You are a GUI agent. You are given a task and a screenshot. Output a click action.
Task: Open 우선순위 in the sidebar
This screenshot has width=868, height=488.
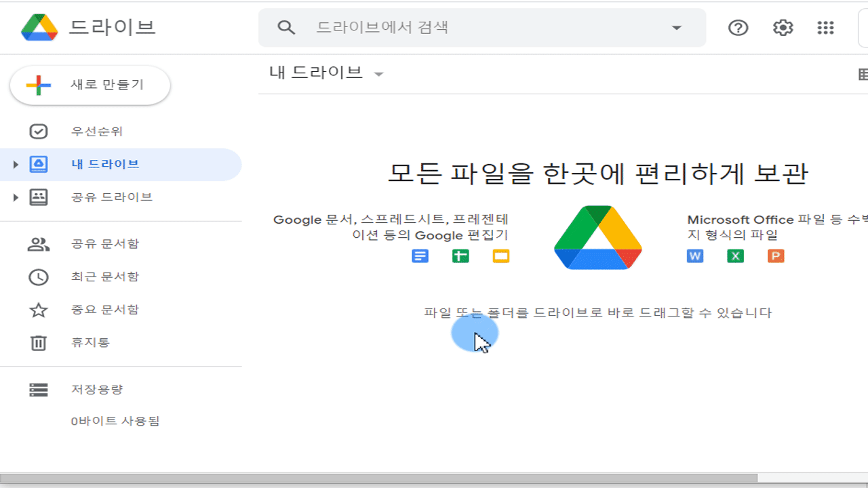coord(97,131)
